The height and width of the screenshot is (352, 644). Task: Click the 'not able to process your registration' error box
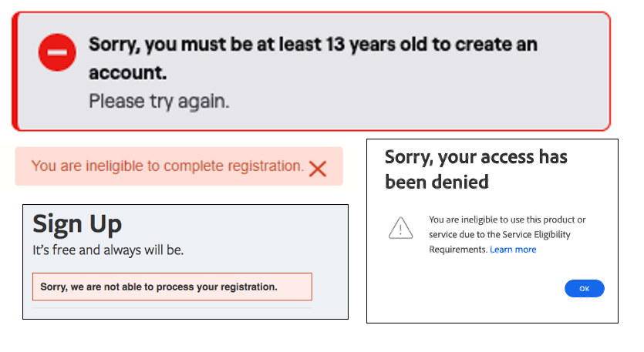tap(172, 287)
